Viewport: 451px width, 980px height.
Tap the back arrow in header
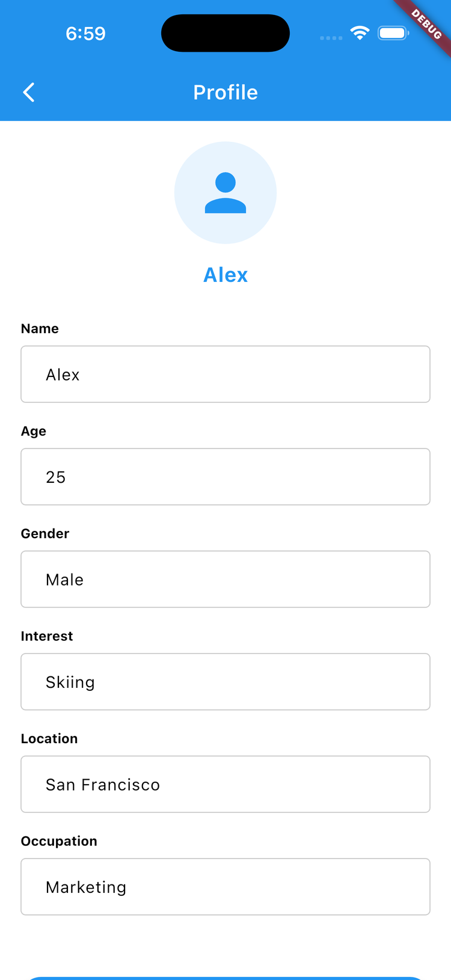coord(28,93)
